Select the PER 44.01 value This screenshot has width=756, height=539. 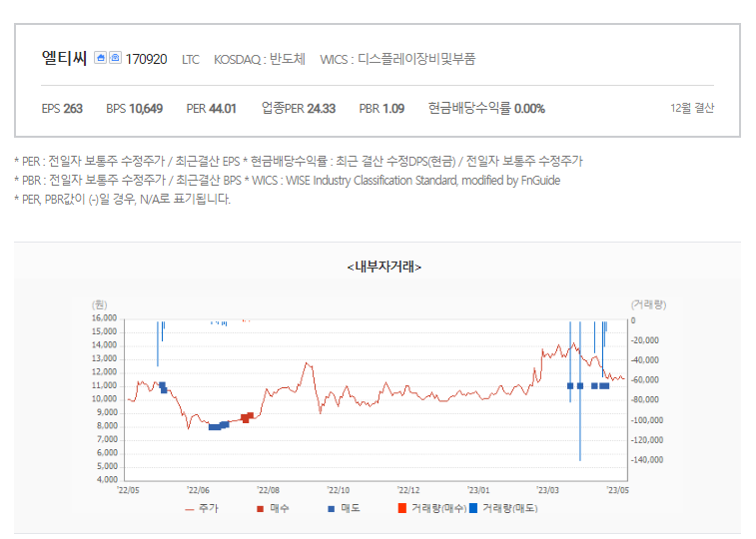[x=211, y=109]
